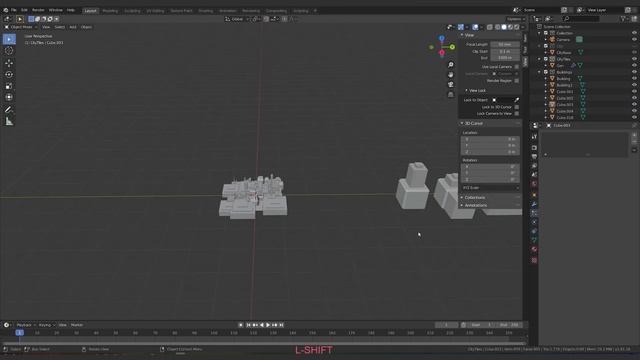Switch perspective/orthographic grid icon
Image resolution: width=640 pixels, height=360 pixels.
[451, 94]
